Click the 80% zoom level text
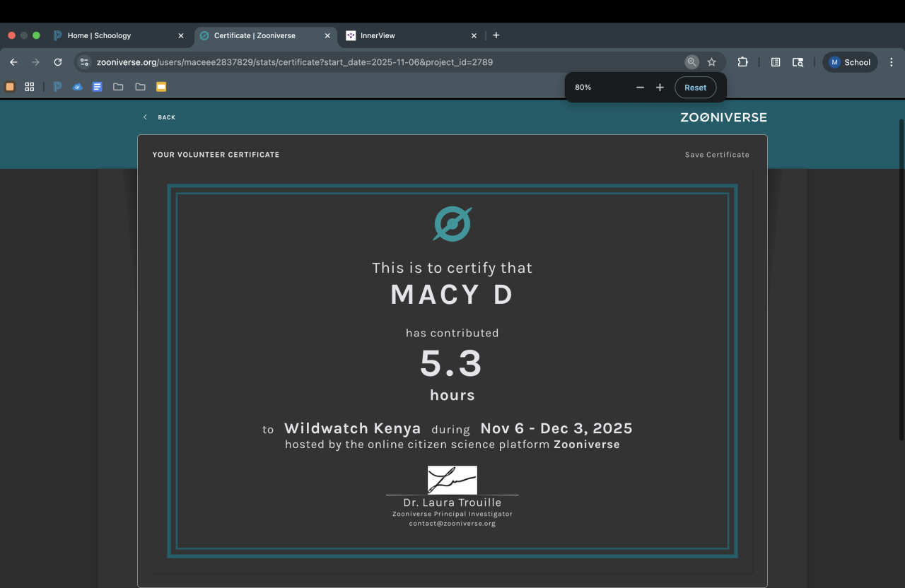 [583, 88]
